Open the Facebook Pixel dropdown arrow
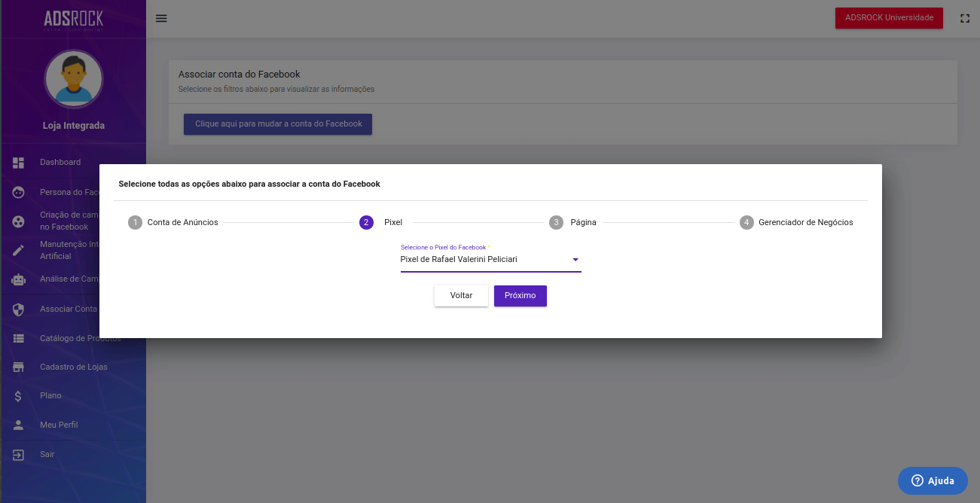The image size is (980, 503). [x=575, y=260]
